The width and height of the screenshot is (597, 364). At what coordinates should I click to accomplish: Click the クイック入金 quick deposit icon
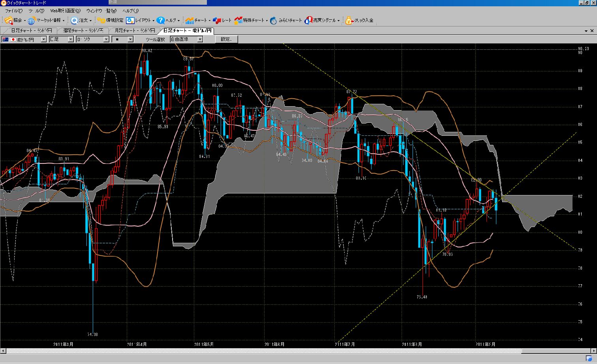(349, 21)
